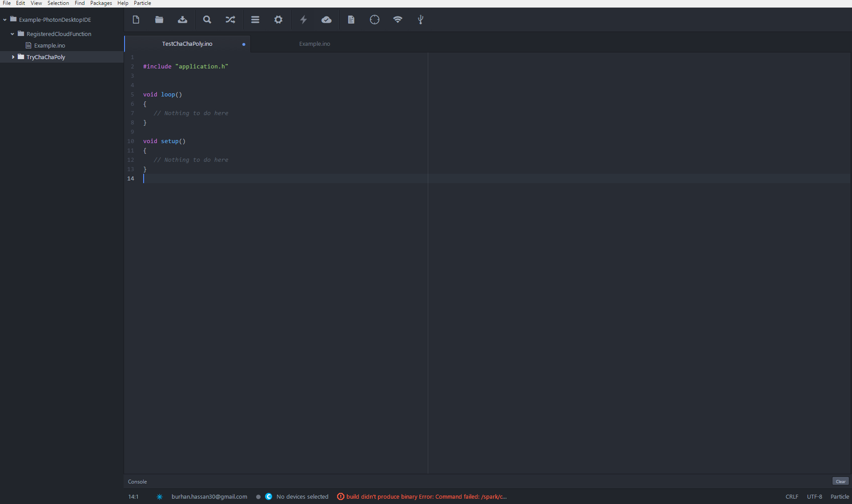
Task: Click line number 2 in the gutter
Action: [132, 67]
